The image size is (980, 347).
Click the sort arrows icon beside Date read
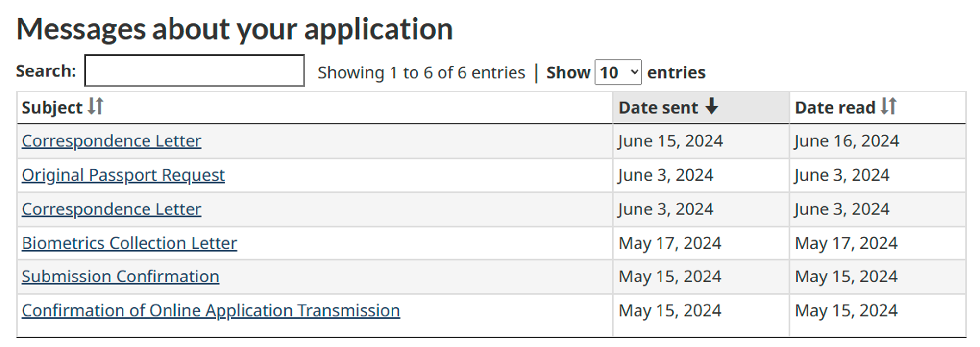888,106
